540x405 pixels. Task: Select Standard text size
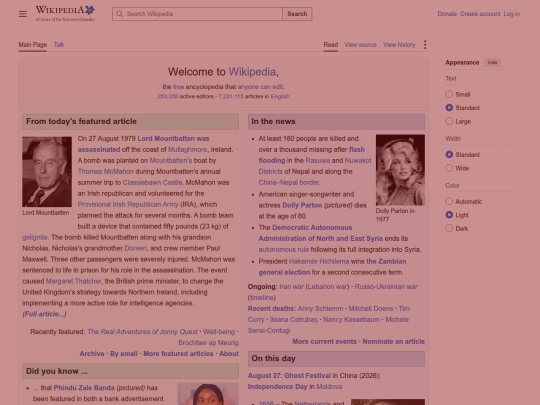point(449,108)
